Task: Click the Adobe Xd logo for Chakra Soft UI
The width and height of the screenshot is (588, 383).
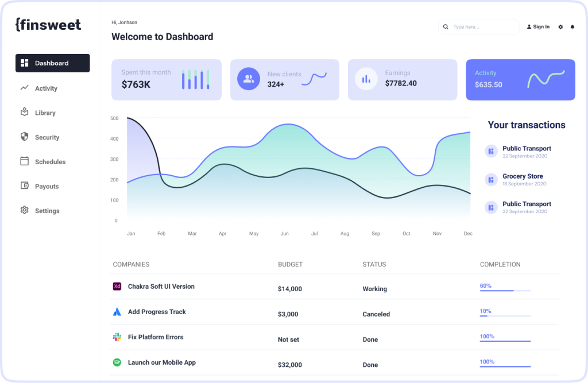Action: [117, 286]
